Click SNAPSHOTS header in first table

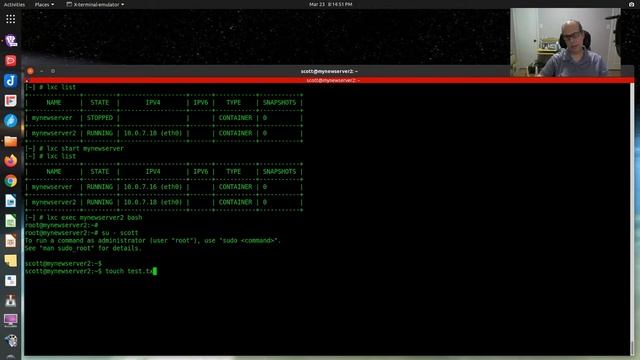coord(279,102)
